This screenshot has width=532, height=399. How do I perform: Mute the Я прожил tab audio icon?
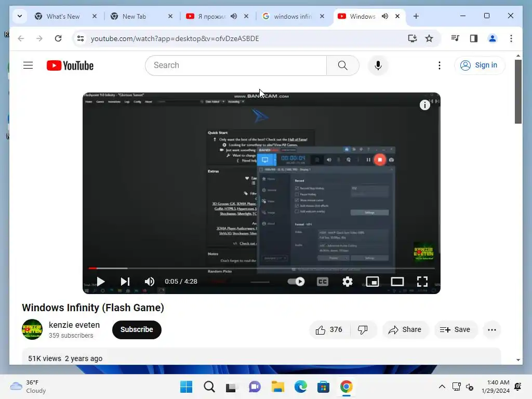[234, 16]
